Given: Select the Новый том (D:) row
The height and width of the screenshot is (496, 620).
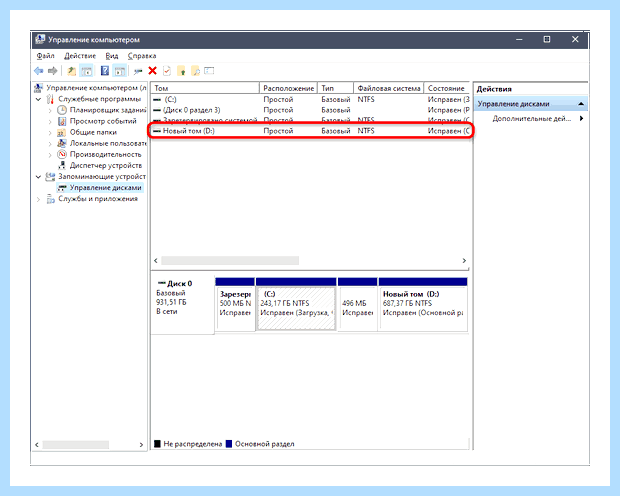Looking at the screenshot, I should (x=311, y=131).
